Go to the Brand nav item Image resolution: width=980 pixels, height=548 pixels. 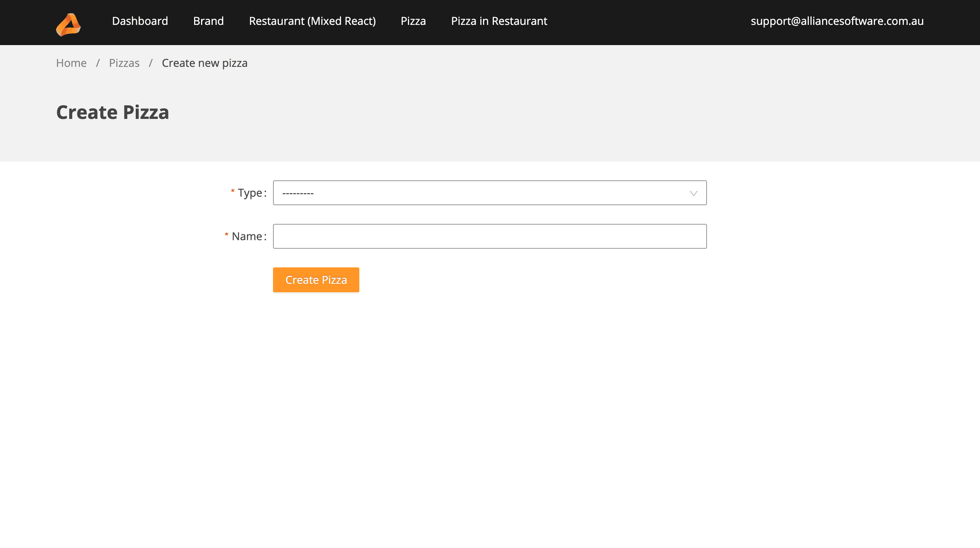pyautogui.click(x=208, y=21)
